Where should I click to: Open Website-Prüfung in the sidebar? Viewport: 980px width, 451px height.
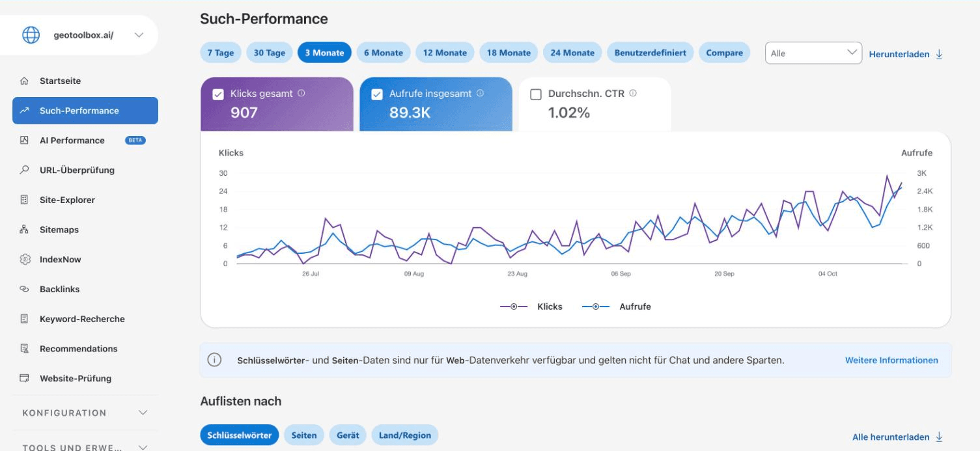pos(85,379)
